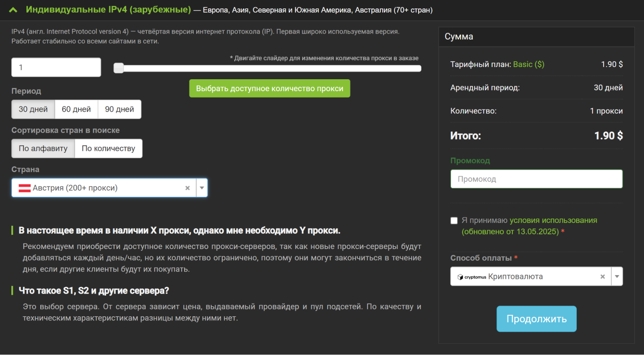Collapse the Индивидуальные IPv4 section header
The width and height of the screenshot is (644, 355).
[x=13, y=10]
